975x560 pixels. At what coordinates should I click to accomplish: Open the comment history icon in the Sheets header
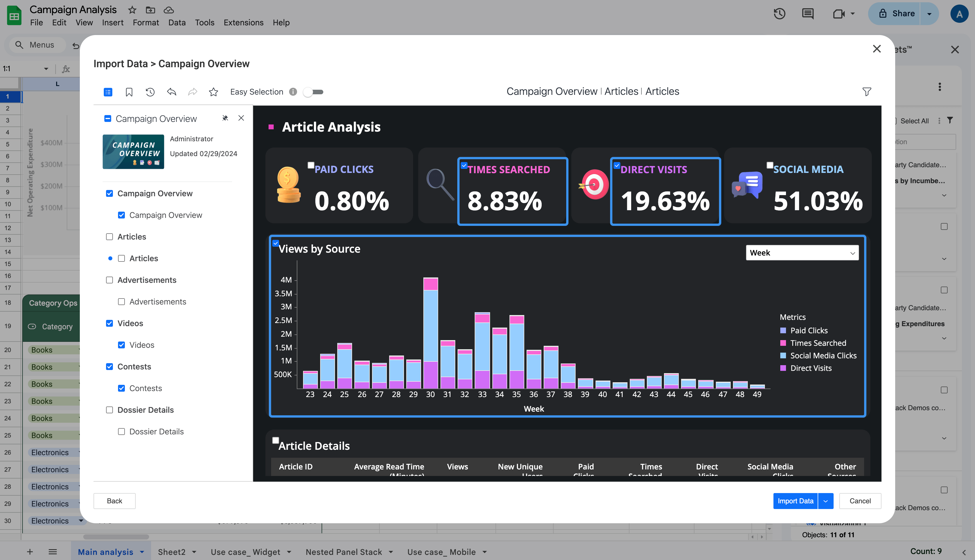808,14
